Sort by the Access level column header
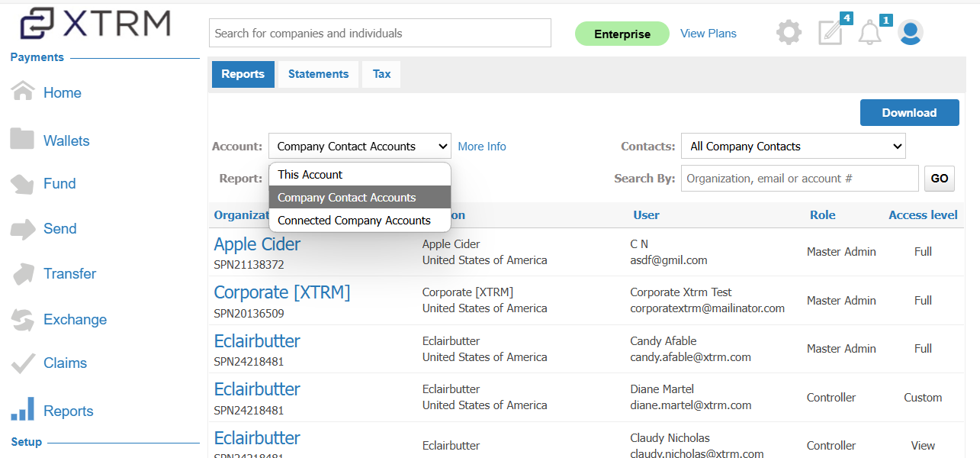 click(923, 215)
